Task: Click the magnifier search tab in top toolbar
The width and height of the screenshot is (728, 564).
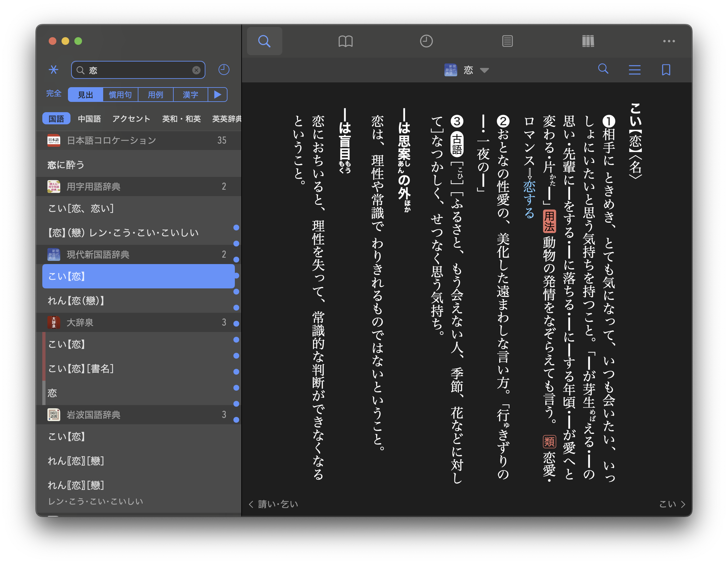Action: [x=264, y=41]
